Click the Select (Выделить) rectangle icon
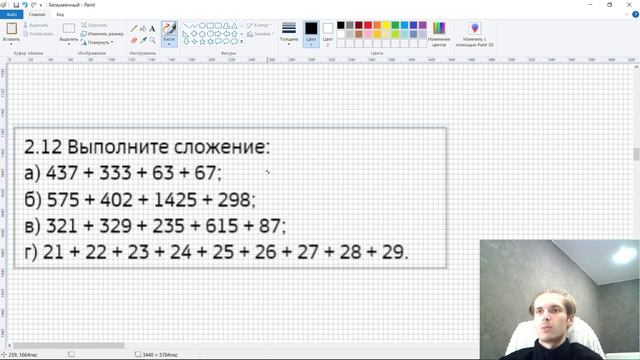Screen dimensions: 640x360 coord(69,29)
